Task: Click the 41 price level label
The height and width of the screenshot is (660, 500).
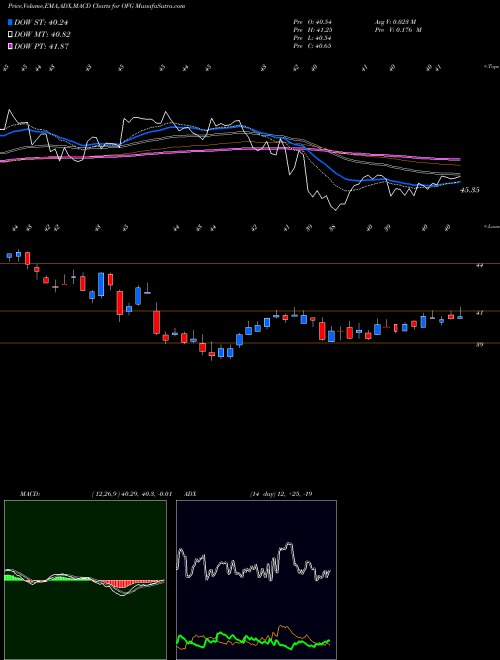Action: click(x=479, y=313)
